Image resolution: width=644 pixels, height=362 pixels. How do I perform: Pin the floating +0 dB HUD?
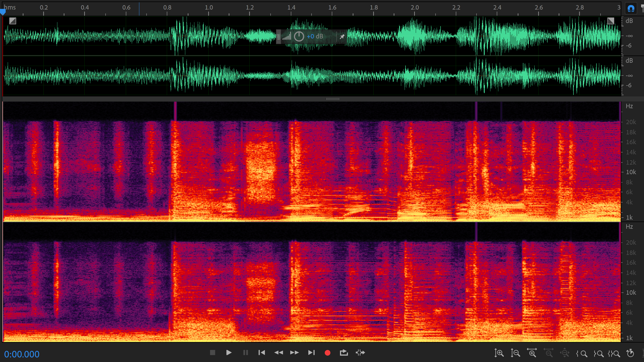pos(342,36)
